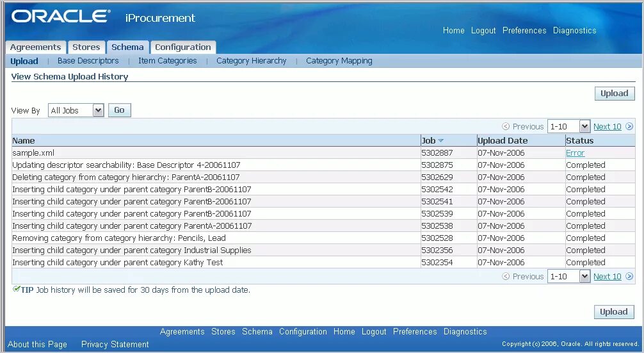The width and height of the screenshot is (644, 353).
Task: Click job number 5302528
Action: [437, 238]
